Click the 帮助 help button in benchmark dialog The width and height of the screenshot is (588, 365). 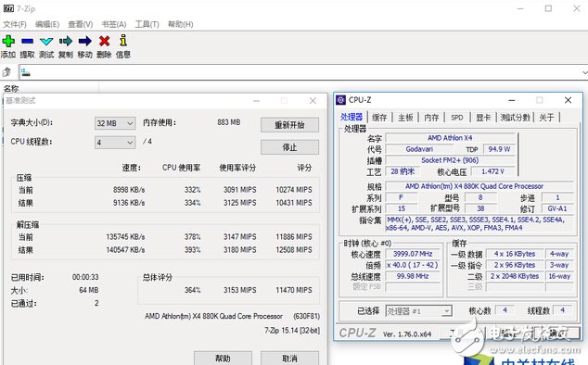[223, 359]
